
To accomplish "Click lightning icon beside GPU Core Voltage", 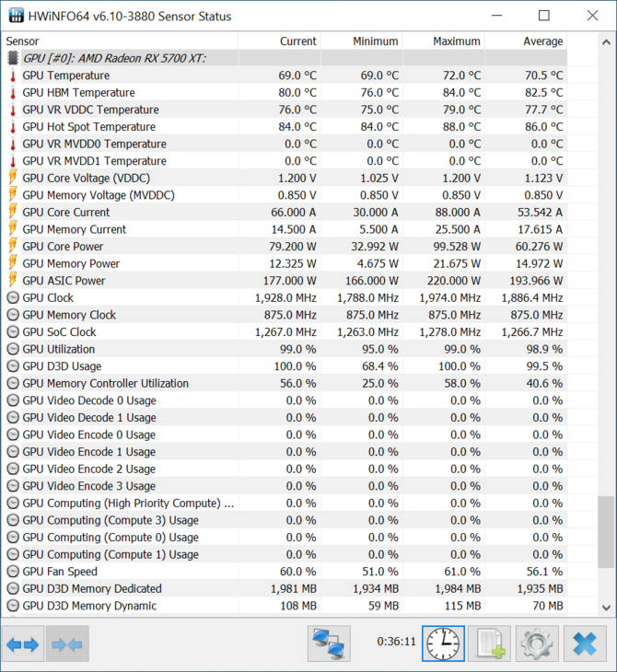I will tap(13, 178).
